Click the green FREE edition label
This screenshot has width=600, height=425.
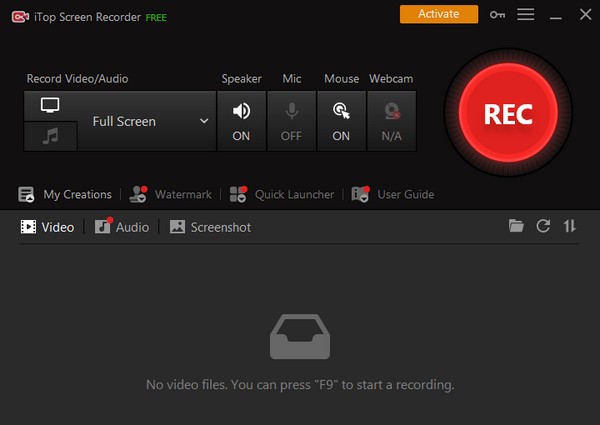click(156, 18)
